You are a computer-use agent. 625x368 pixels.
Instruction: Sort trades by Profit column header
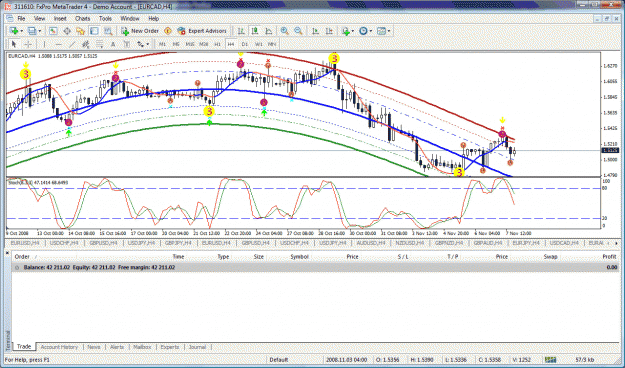coord(609,257)
